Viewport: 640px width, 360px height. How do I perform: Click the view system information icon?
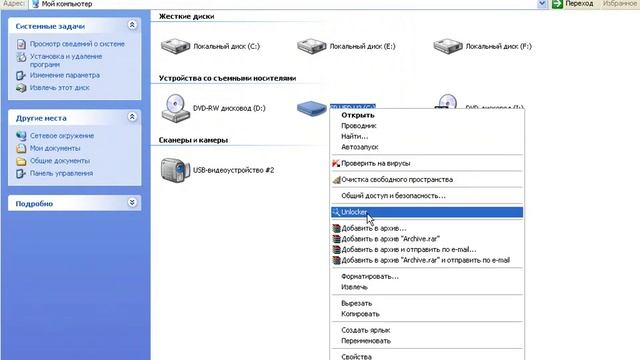tap(21, 44)
